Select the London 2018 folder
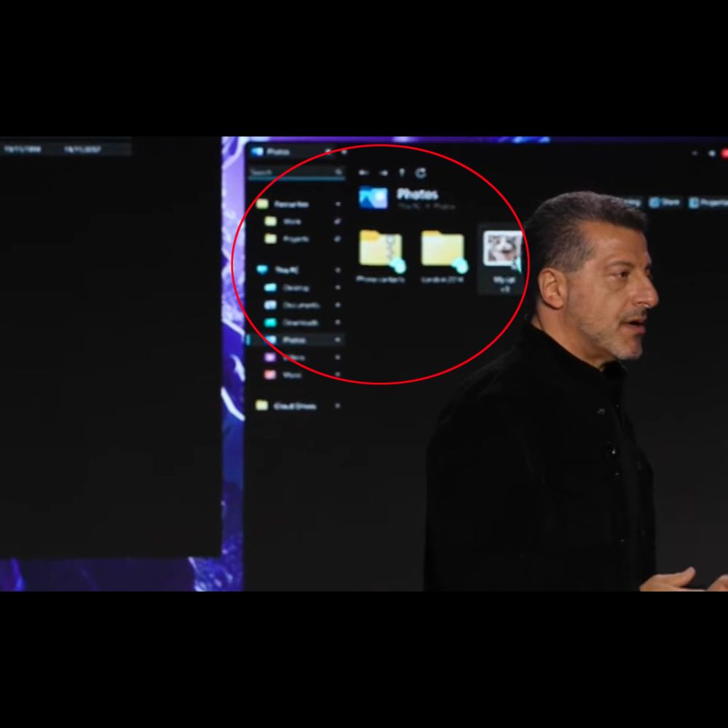728x728 pixels. coord(443,256)
